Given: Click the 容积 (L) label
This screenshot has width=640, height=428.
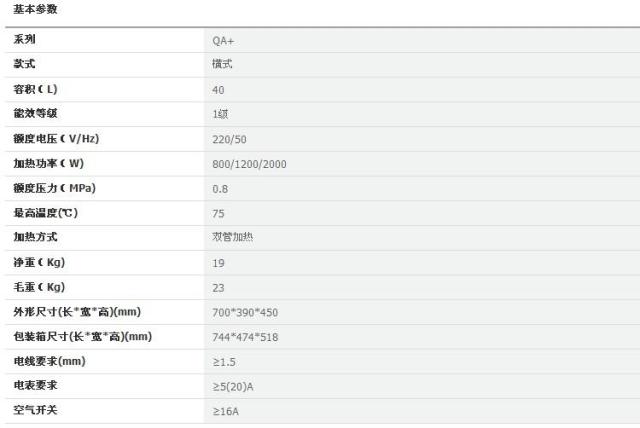Looking at the screenshot, I should click(x=35, y=89).
